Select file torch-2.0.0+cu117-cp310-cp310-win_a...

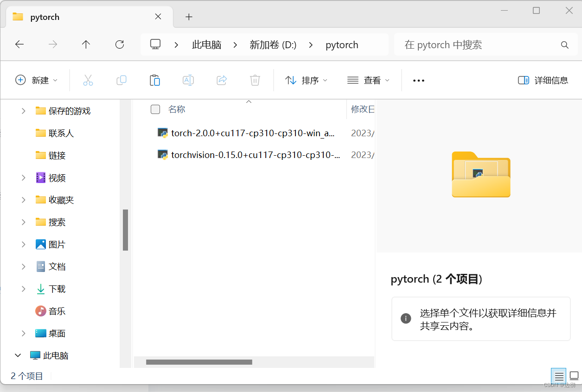(x=253, y=133)
